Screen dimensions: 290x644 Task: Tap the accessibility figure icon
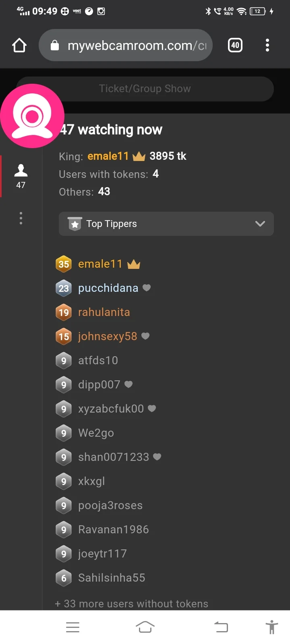click(x=272, y=627)
